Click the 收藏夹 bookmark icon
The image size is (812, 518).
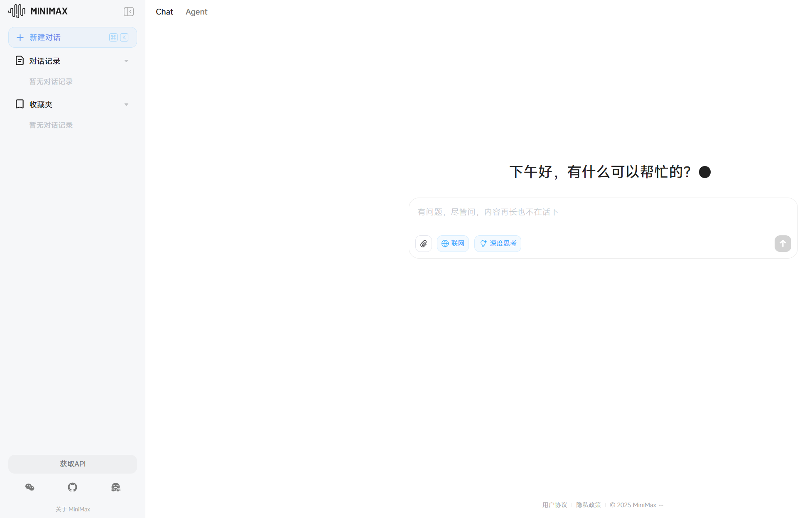[20, 104]
